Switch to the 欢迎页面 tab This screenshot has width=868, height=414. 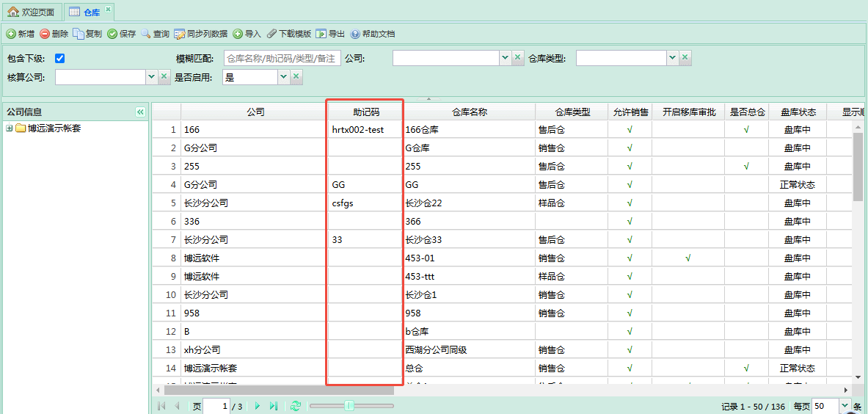coord(31,12)
